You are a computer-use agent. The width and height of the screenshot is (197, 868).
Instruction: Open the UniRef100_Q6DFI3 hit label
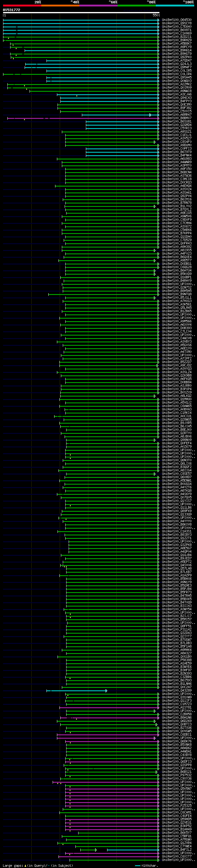click(x=177, y=761)
